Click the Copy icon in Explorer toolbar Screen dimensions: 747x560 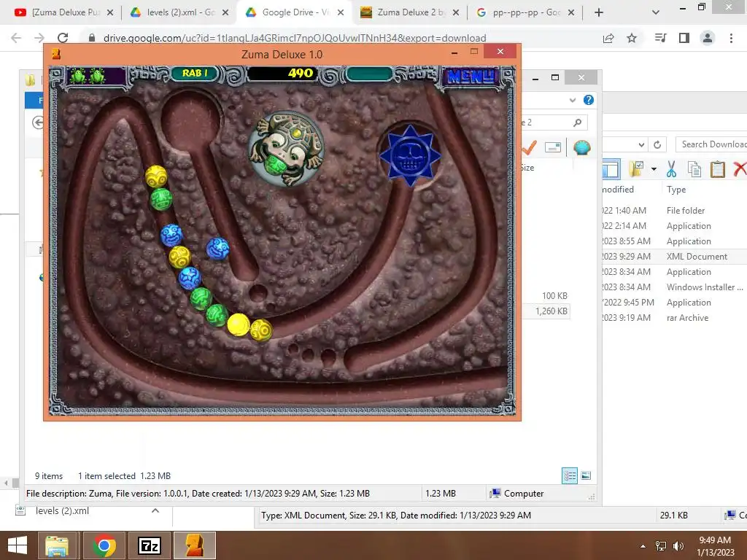pyautogui.click(x=694, y=169)
